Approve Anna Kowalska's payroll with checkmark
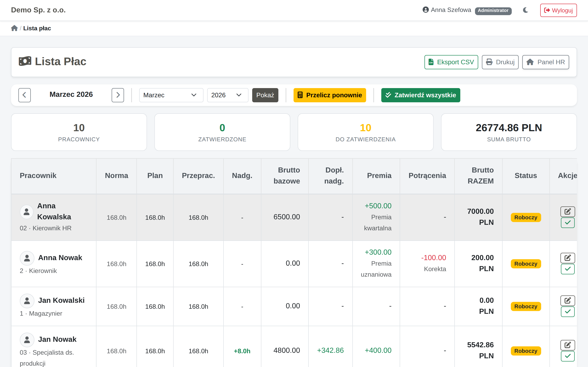Image resolution: width=588 pixels, height=367 pixels. [x=567, y=222]
